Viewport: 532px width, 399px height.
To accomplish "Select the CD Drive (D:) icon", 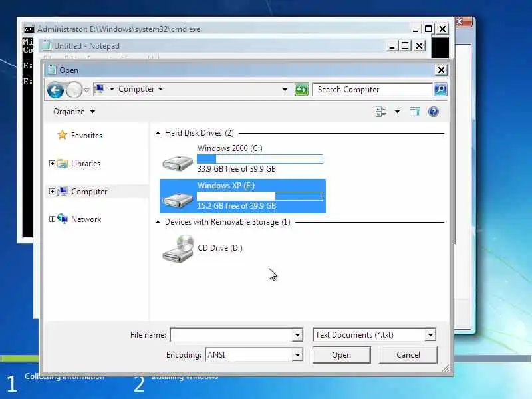I will [x=178, y=249].
